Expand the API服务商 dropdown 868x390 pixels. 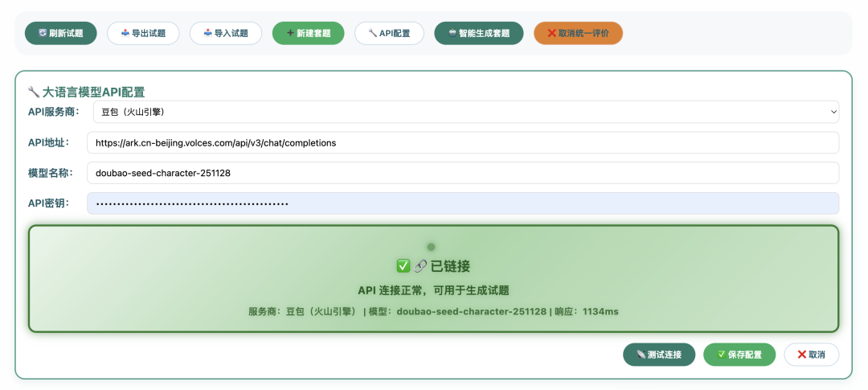click(466, 112)
